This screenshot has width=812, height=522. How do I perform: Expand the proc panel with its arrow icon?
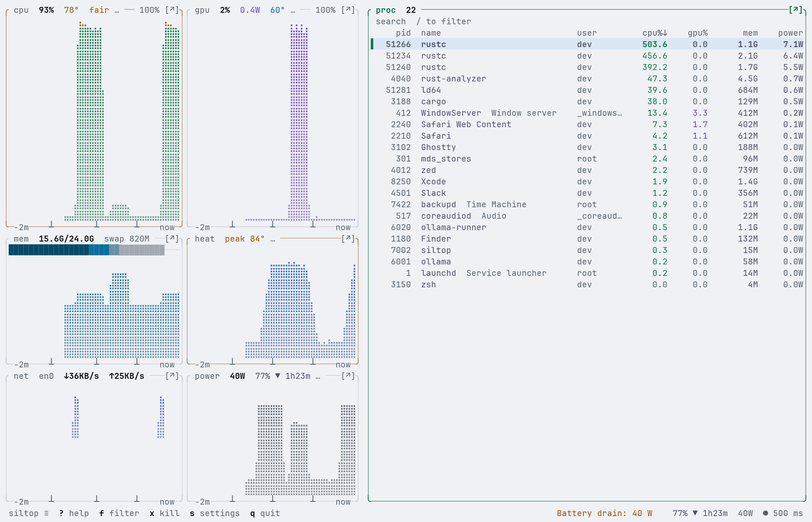(x=796, y=10)
